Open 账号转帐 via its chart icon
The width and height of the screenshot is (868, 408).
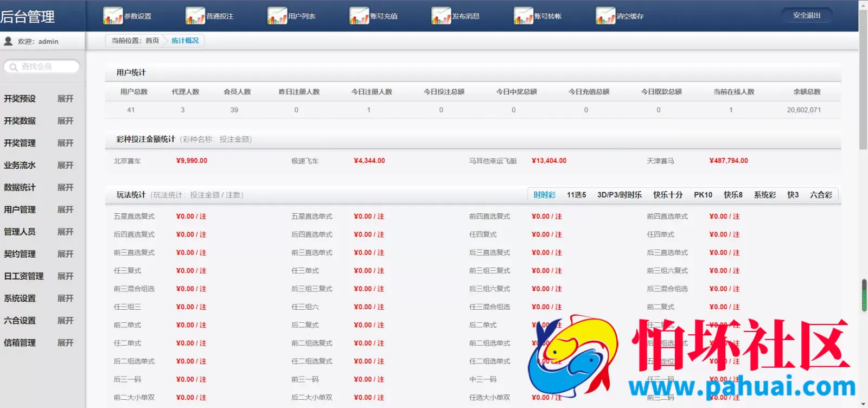pyautogui.click(x=524, y=16)
